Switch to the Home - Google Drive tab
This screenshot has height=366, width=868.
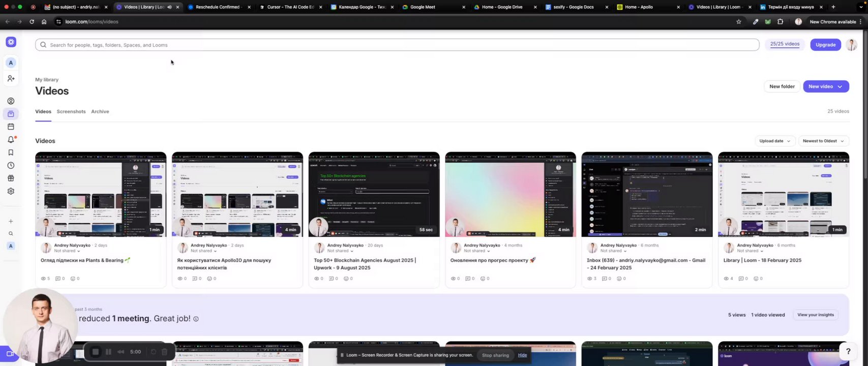click(x=504, y=7)
